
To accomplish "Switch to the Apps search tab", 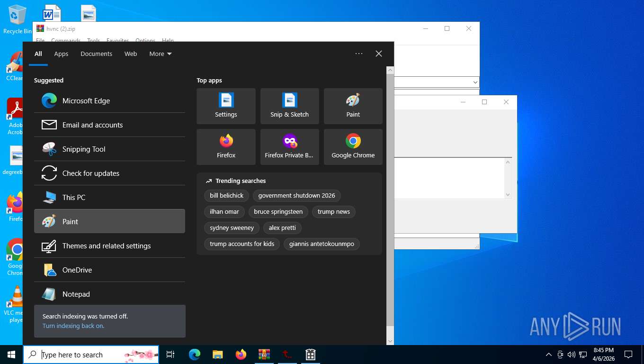I will [61, 54].
